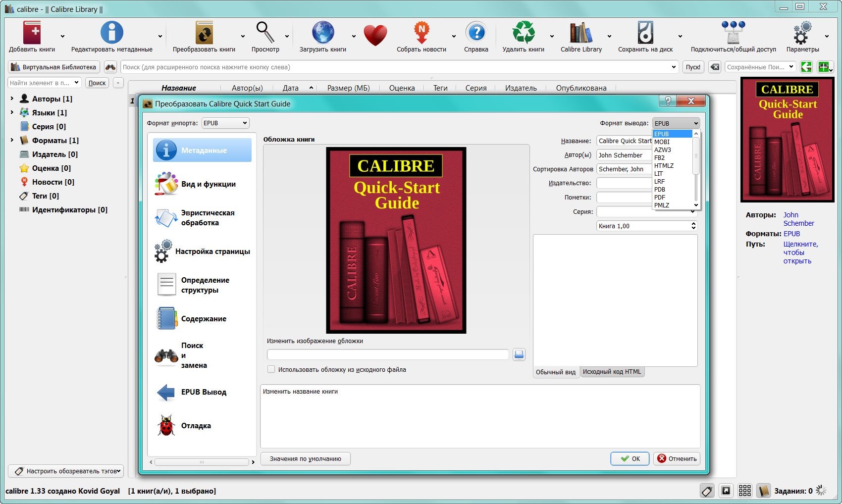Click Подключиться/общий доступ icon
Screen dimensions: 842x504
734,33
